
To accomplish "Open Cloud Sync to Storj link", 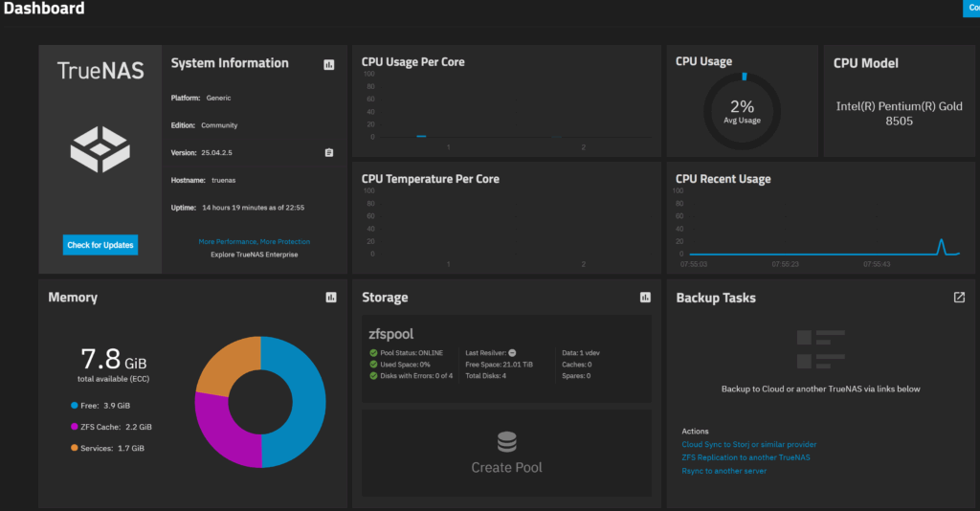I will tap(748, 444).
